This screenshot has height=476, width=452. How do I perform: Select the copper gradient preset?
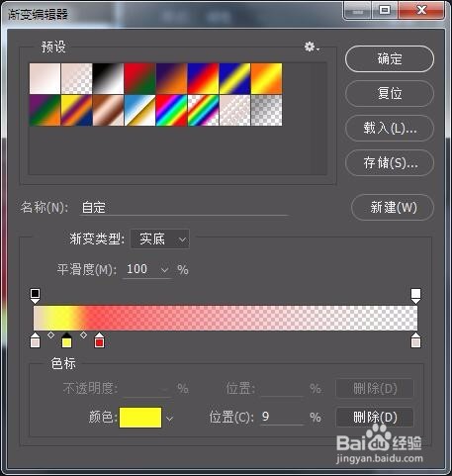pyautogui.click(x=108, y=110)
